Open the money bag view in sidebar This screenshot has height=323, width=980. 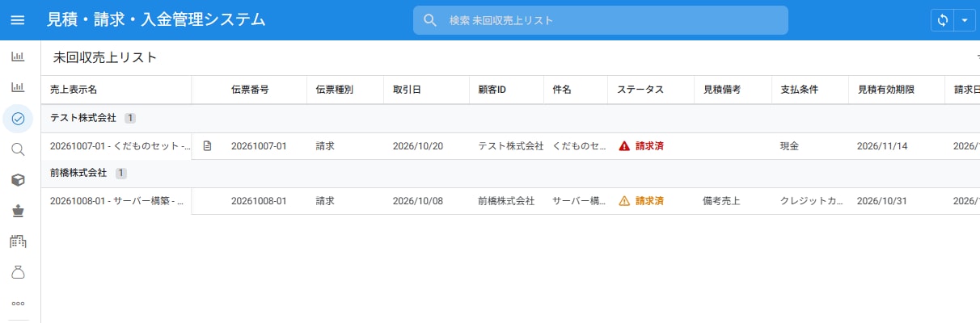18,272
